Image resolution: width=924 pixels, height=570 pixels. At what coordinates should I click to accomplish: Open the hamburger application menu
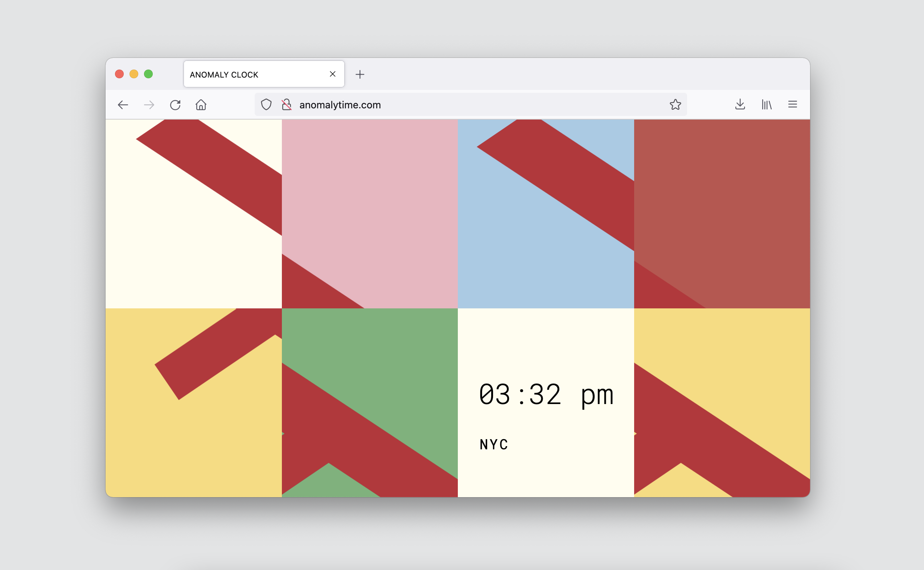(792, 104)
